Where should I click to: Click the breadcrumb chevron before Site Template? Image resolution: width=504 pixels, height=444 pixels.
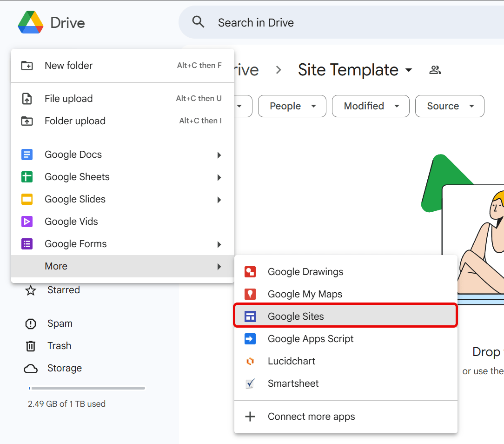click(x=279, y=70)
